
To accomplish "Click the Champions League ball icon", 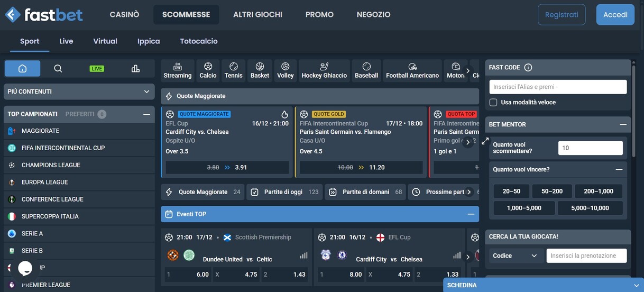I will pyautogui.click(x=12, y=165).
